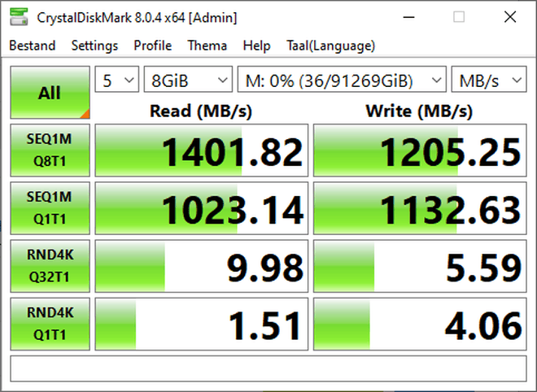Click the RND4K Q1T1 read result 1.51

pyautogui.click(x=202, y=324)
